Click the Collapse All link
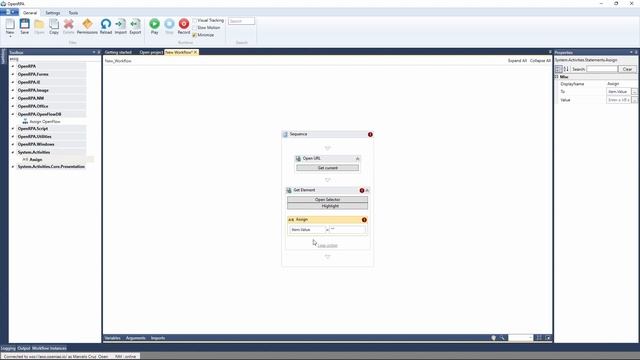The image size is (640, 360). (540, 60)
